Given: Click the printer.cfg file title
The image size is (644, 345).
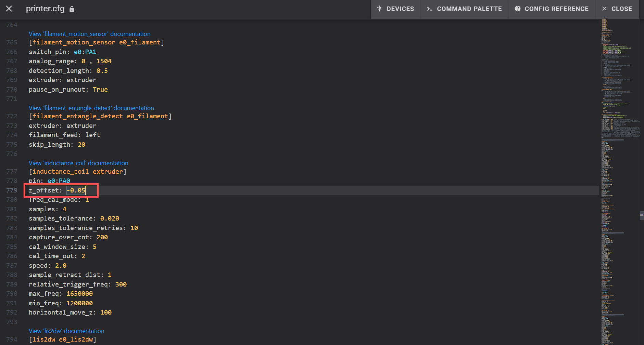Looking at the screenshot, I should point(45,9).
